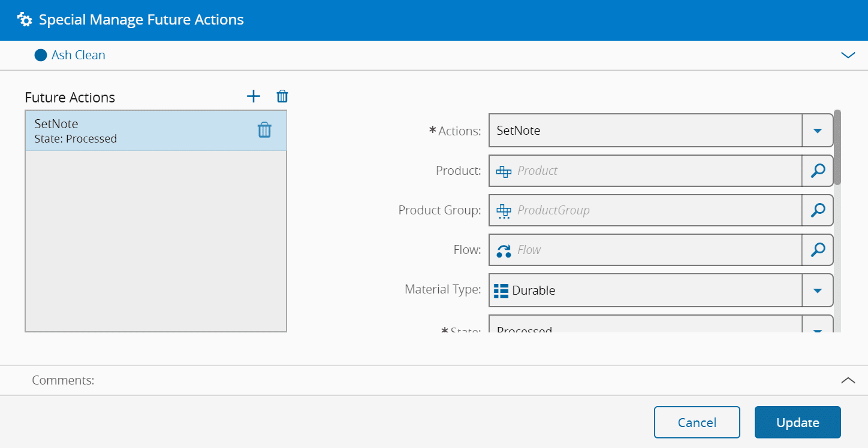The image size is (868, 448).
Task: Click the hierarchy icon inside the Product field
Action: pos(504,171)
